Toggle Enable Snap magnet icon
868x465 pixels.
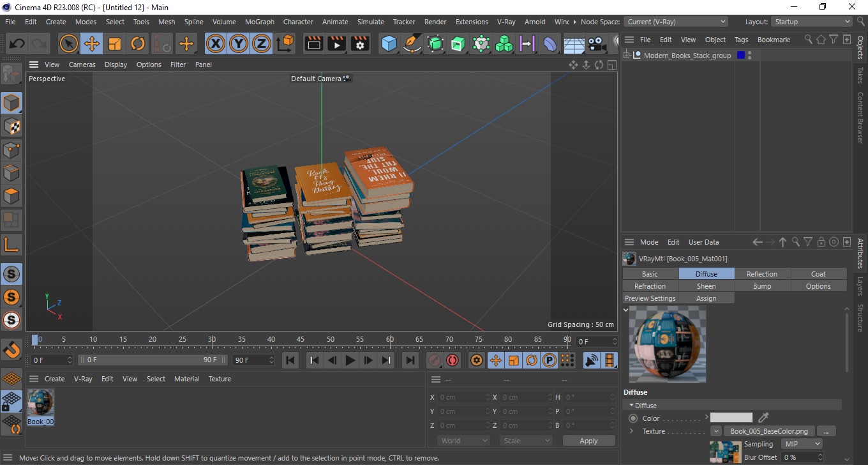[11, 349]
